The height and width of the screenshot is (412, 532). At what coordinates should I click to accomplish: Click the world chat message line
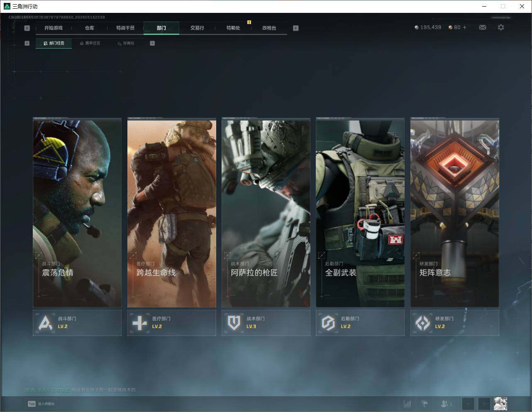pyautogui.click(x=80, y=390)
